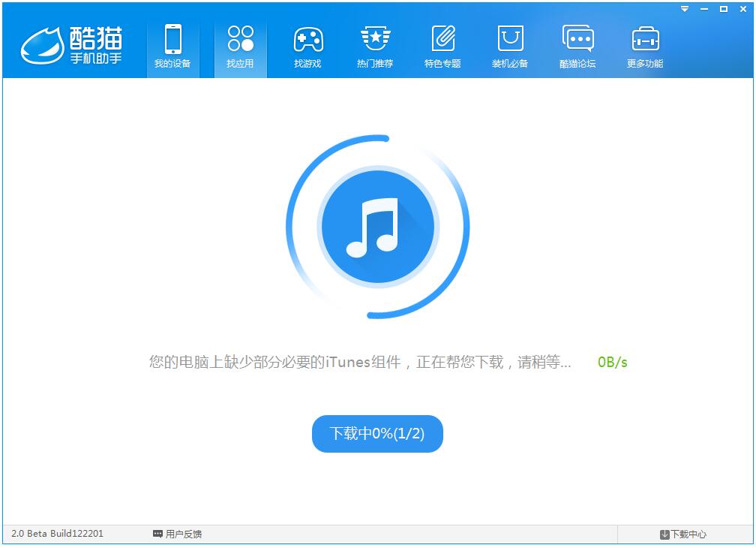The width and height of the screenshot is (756, 548).
Task: Open User Feedback (用户反馈) in status bar
Action: click(x=177, y=534)
